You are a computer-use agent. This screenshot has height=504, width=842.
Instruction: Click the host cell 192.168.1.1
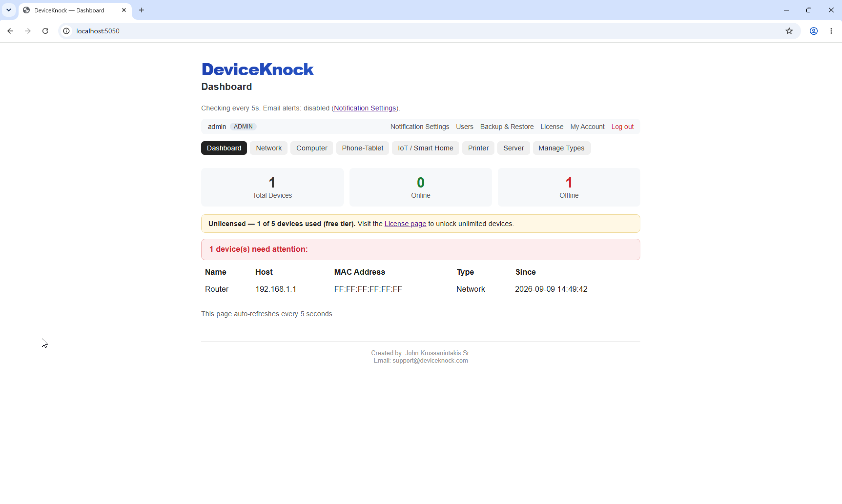[276, 289]
